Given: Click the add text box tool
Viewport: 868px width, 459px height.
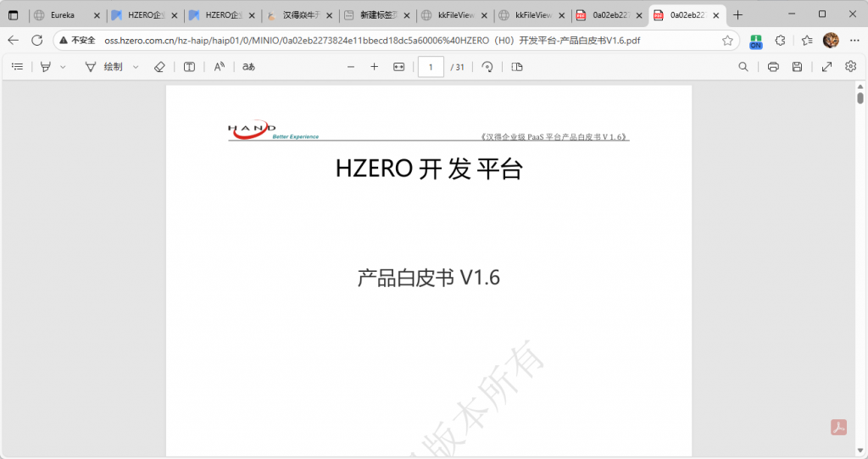Looking at the screenshot, I should [x=190, y=67].
